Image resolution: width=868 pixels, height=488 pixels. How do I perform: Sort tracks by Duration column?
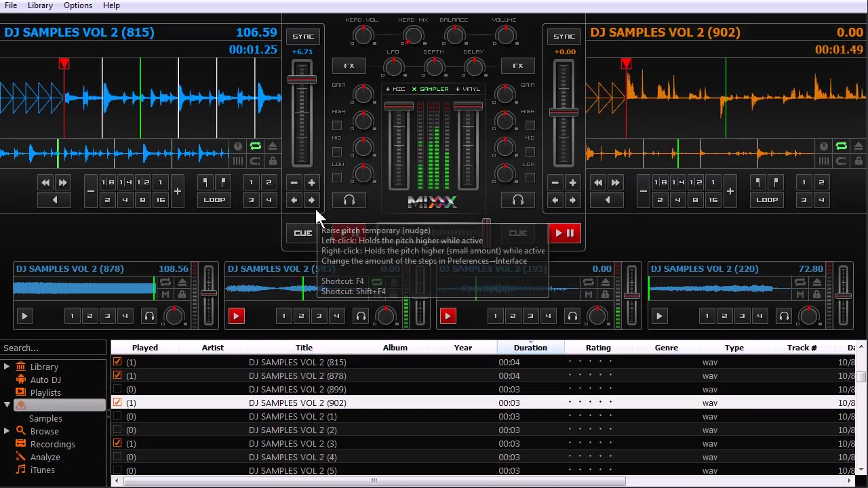[530, 348]
